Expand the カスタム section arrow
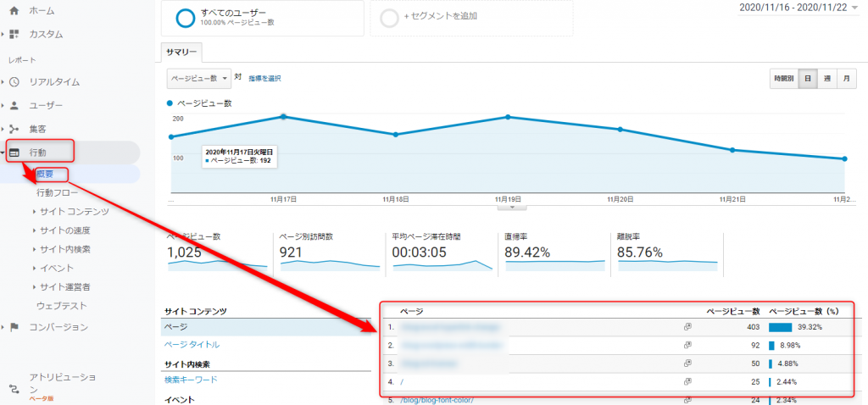The height and width of the screenshot is (405, 868). [3, 34]
